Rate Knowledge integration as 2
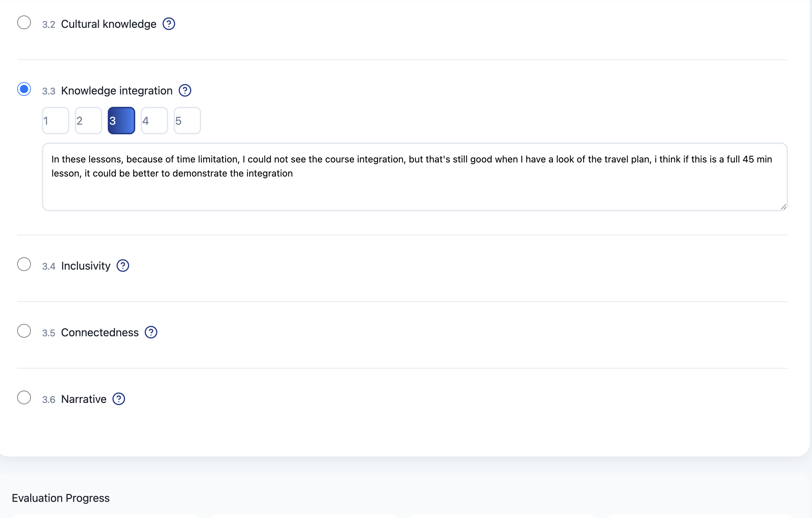 88,121
